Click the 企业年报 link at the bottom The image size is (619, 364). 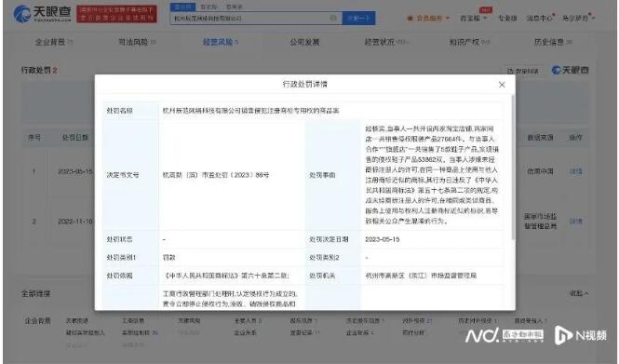359,332
